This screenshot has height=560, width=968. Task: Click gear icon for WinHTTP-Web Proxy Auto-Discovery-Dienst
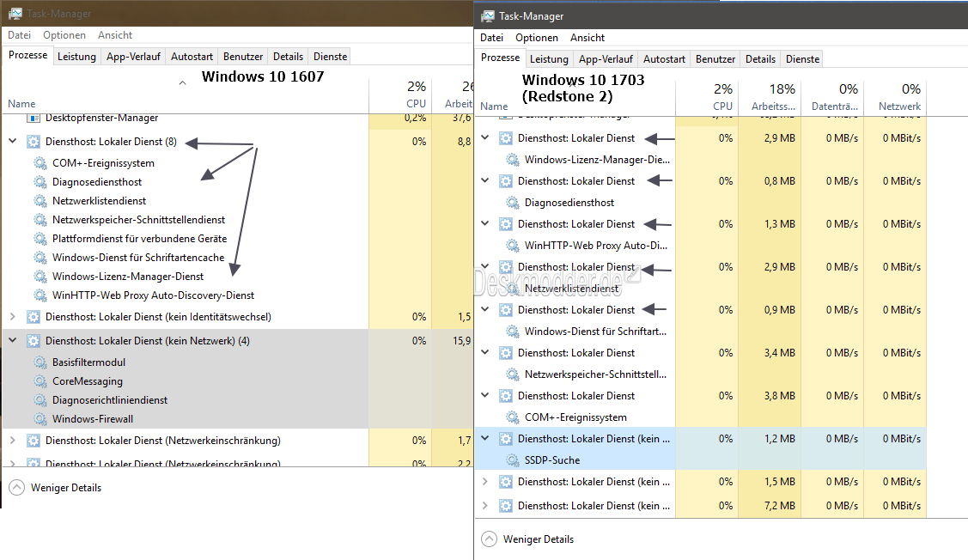(40, 295)
